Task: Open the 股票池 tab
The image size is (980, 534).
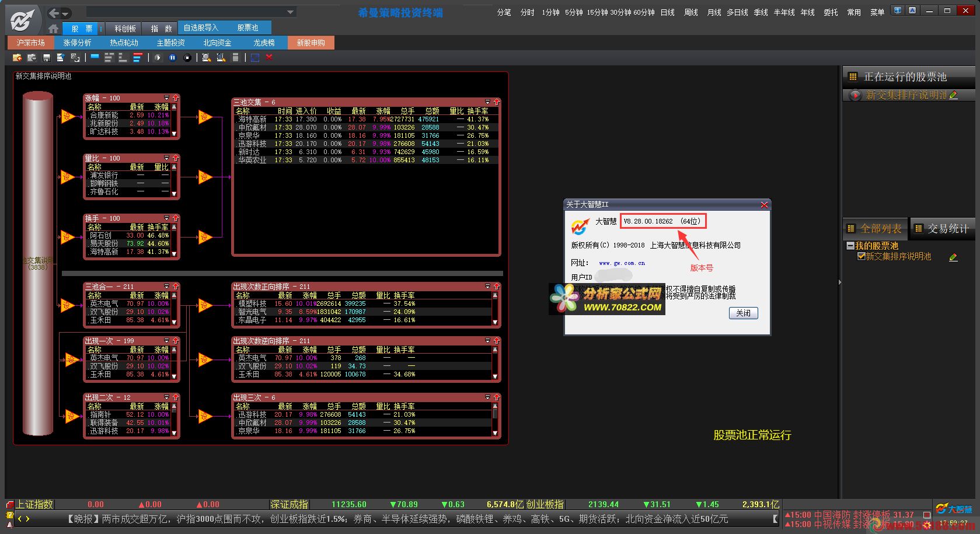Action: tap(247, 27)
